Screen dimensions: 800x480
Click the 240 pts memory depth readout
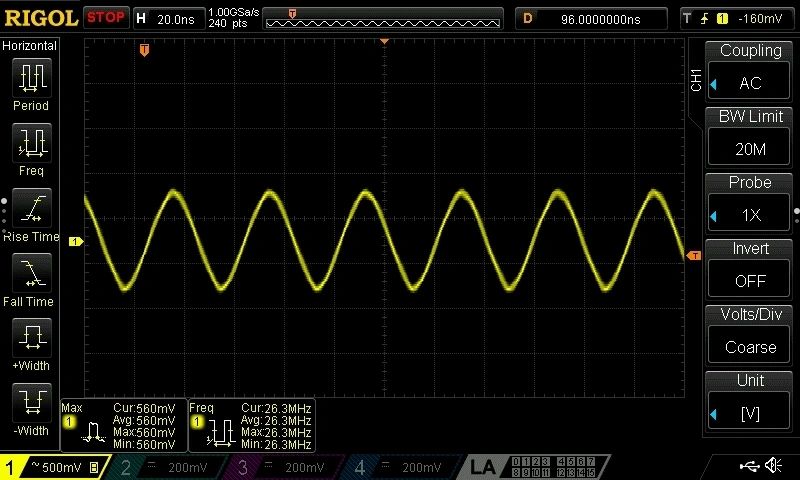228,23
